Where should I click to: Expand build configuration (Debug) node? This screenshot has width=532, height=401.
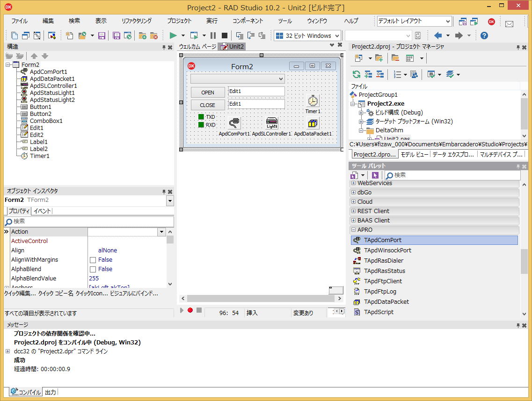361,113
